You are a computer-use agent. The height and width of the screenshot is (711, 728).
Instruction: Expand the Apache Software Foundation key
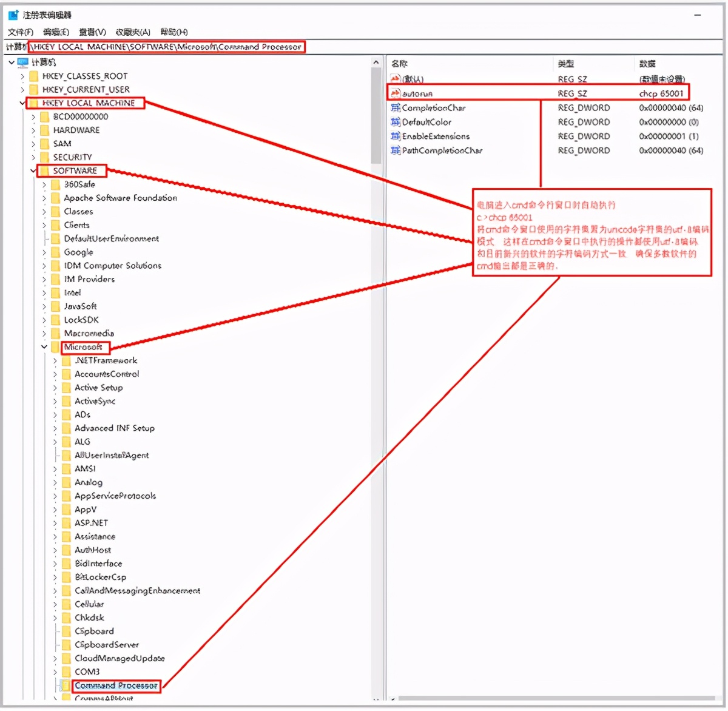(x=44, y=198)
